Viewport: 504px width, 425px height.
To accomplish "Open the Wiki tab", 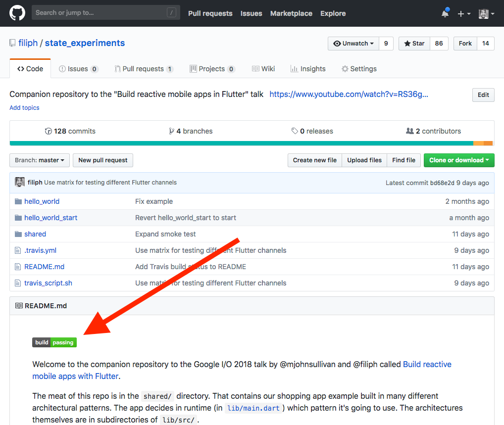I will [263, 69].
